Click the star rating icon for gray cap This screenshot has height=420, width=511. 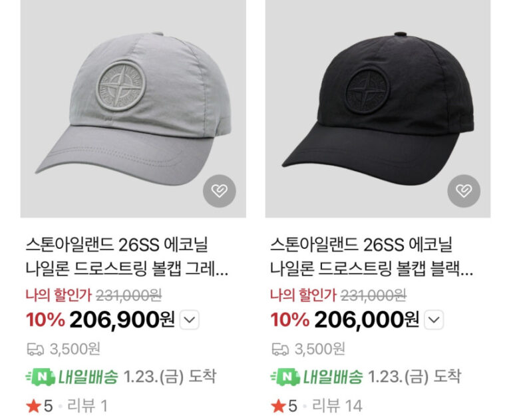tap(33, 406)
